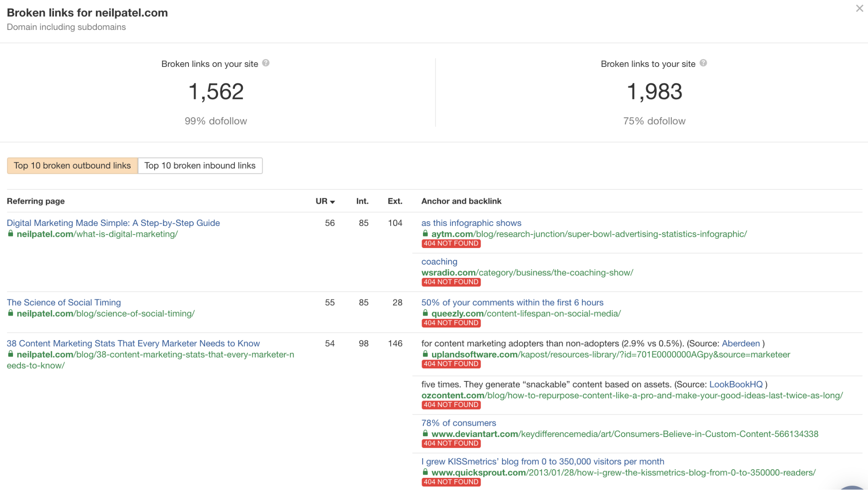Image resolution: width=868 pixels, height=490 pixels.
Task: Click '50% of your comments' anchor
Action: 512,302
